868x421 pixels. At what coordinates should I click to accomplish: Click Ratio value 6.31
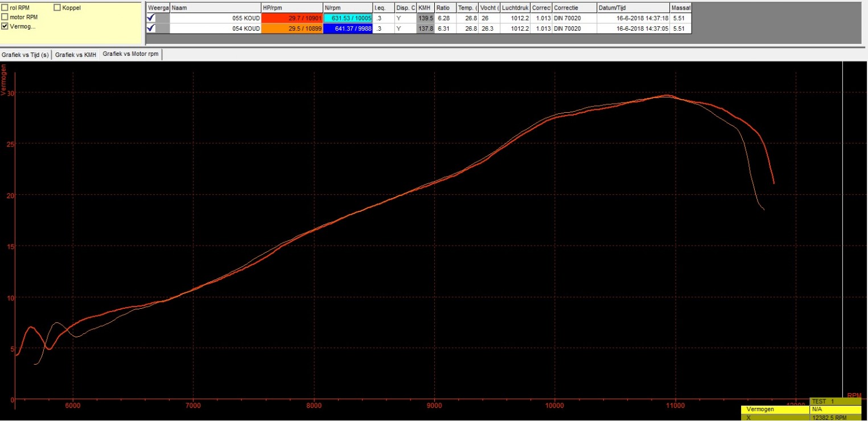[x=445, y=28]
